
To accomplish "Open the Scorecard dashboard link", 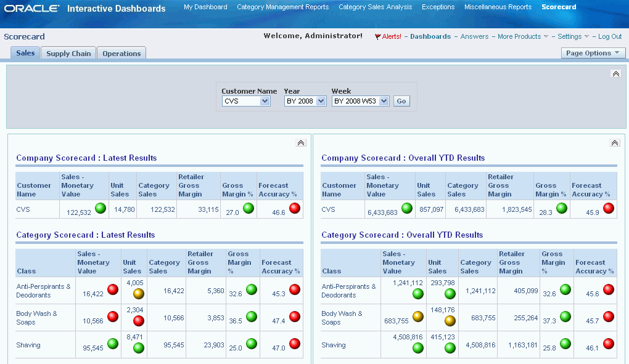I will point(559,7).
